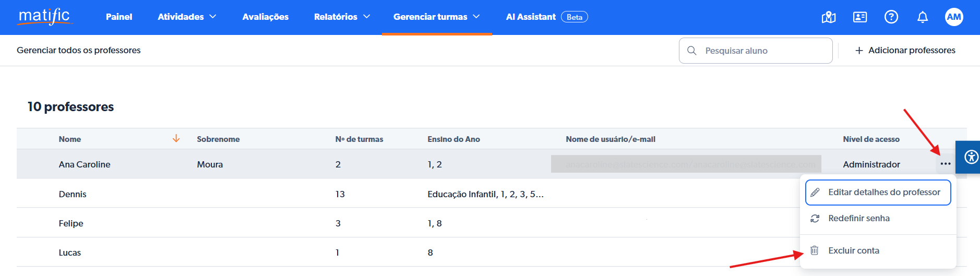Expand the Atividades dropdown
The image size is (980, 276).
click(x=187, y=17)
